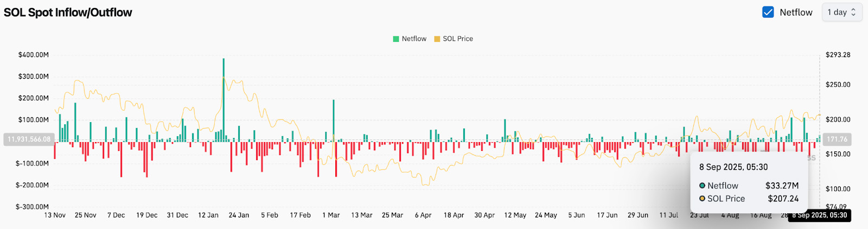Toggle Netflow series via green legend square

396,39
